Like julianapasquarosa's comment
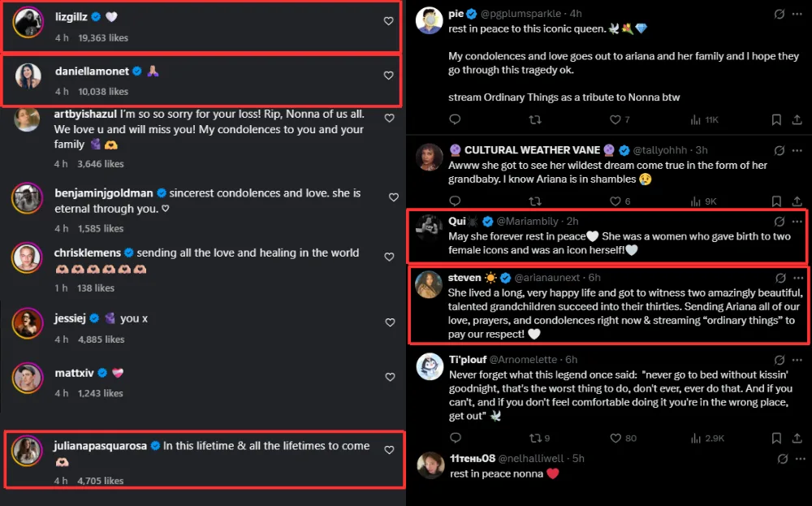This screenshot has width=812, height=506. point(389,450)
